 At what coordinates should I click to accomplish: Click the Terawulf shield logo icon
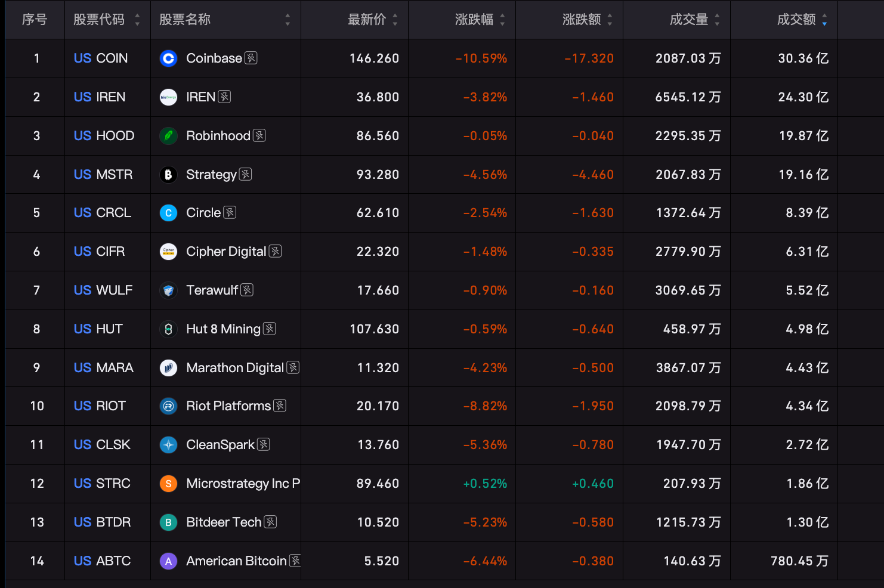point(168,290)
